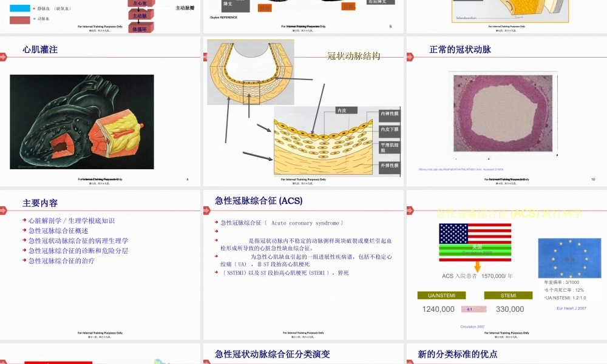This screenshot has width=607, height=364.
Task: Click slide number 8 on the 心肌灌注 slide
Action: [188, 180]
